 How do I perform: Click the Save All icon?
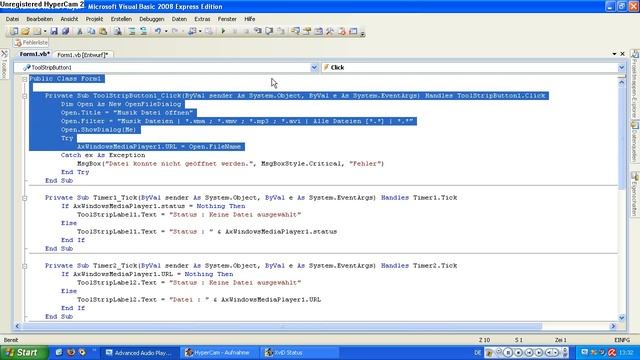pyautogui.click(x=65, y=31)
